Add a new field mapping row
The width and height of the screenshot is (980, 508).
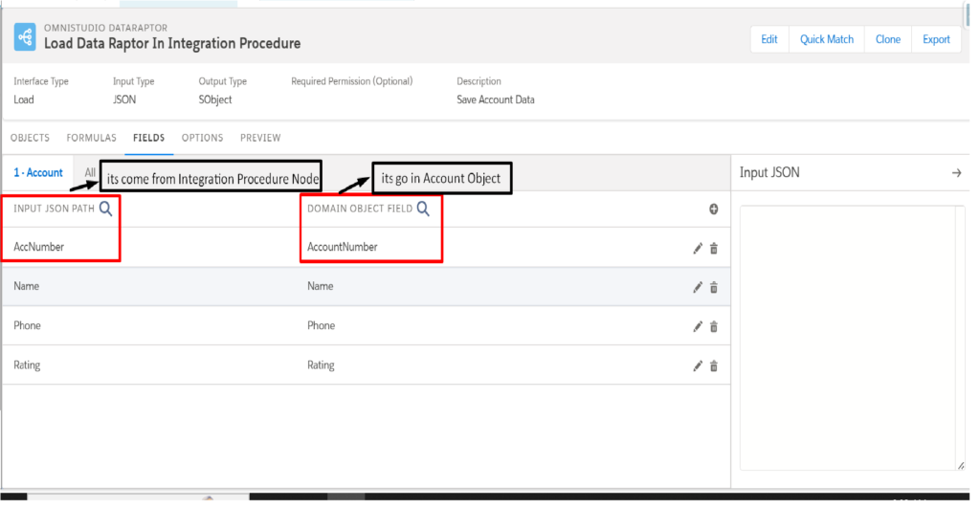click(x=713, y=209)
